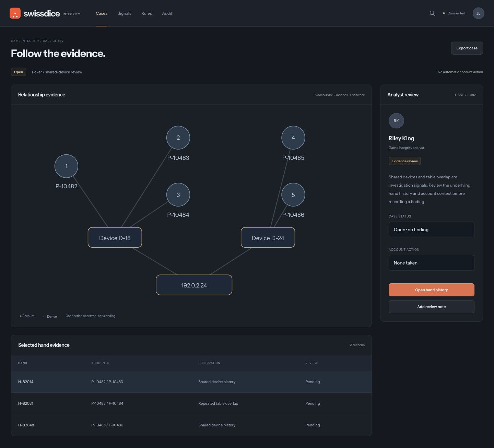The height and width of the screenshot is (448, 494).
Task: Click the Riley King analyst name
Action: 401,138
